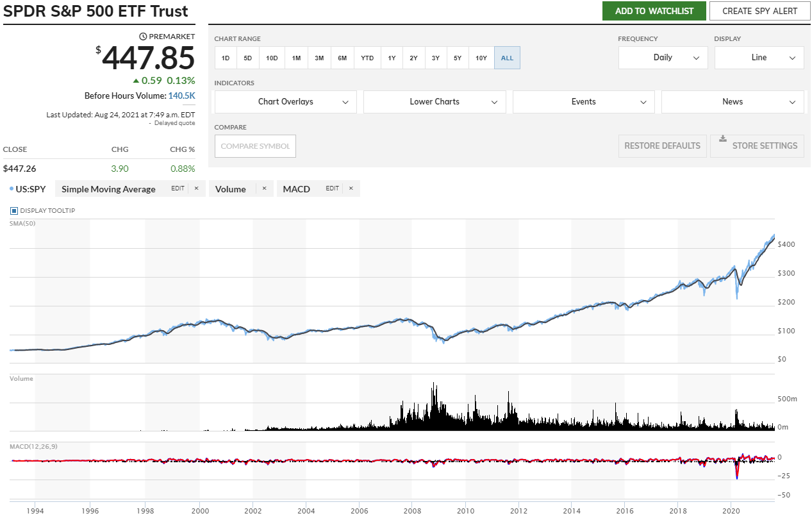
Task: Select the 3M chart range
Action: pyautogui.click(x=319, y=58)
